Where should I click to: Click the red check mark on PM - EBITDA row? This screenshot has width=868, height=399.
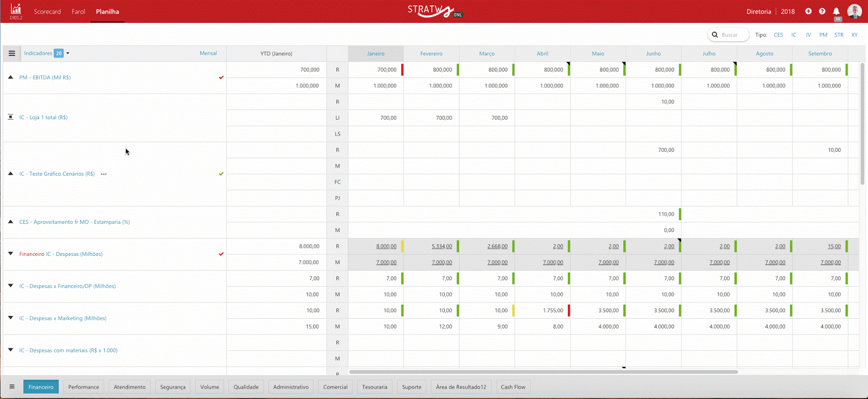221,78
